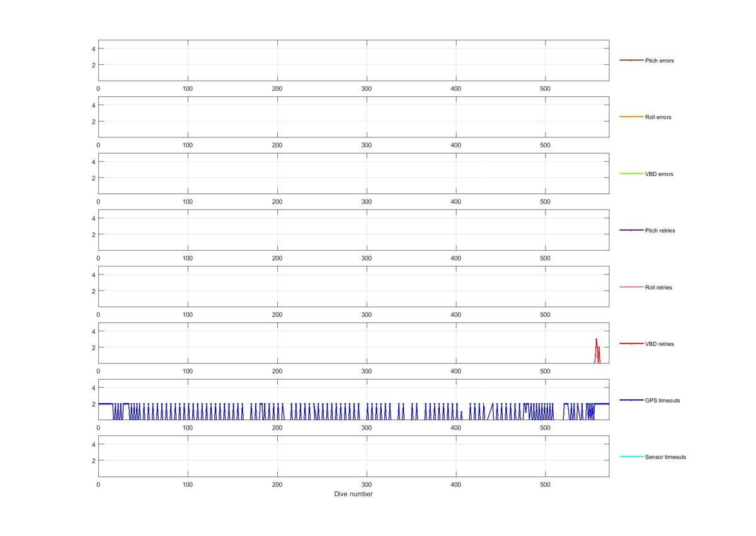756x536 pixels.
Task: Click the pink Roll retries legend line
Action: point(631,287)
